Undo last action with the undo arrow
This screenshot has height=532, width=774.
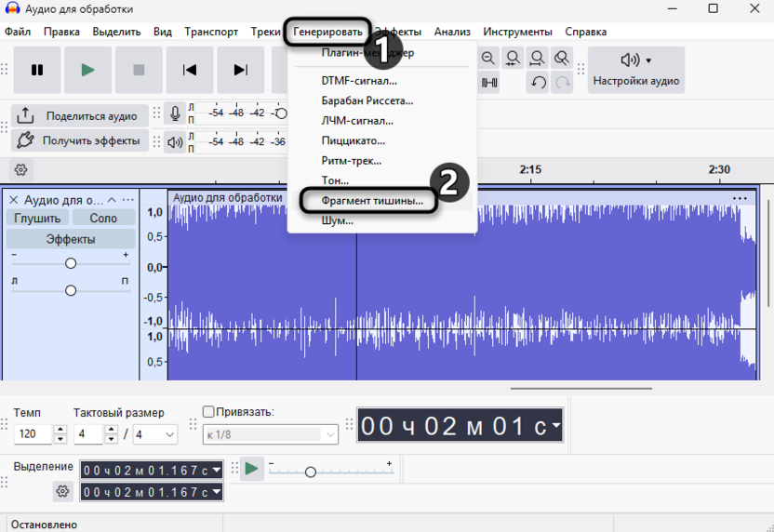click(x=538, y=83)
